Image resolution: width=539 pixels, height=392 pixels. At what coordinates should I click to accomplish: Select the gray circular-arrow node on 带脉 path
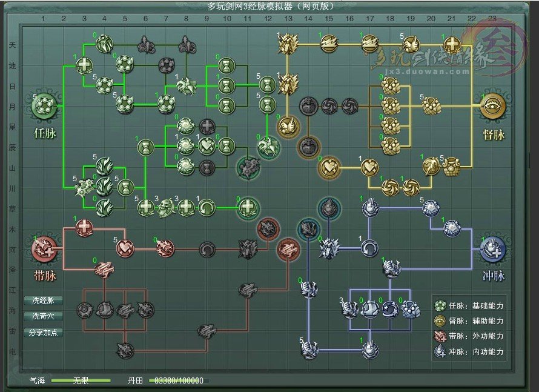[x=207, y=248]
